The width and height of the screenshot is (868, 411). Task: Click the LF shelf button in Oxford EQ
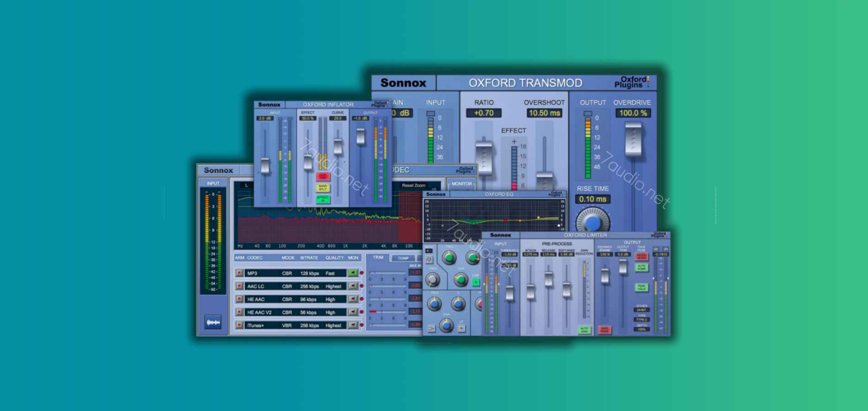click(461, 328)
